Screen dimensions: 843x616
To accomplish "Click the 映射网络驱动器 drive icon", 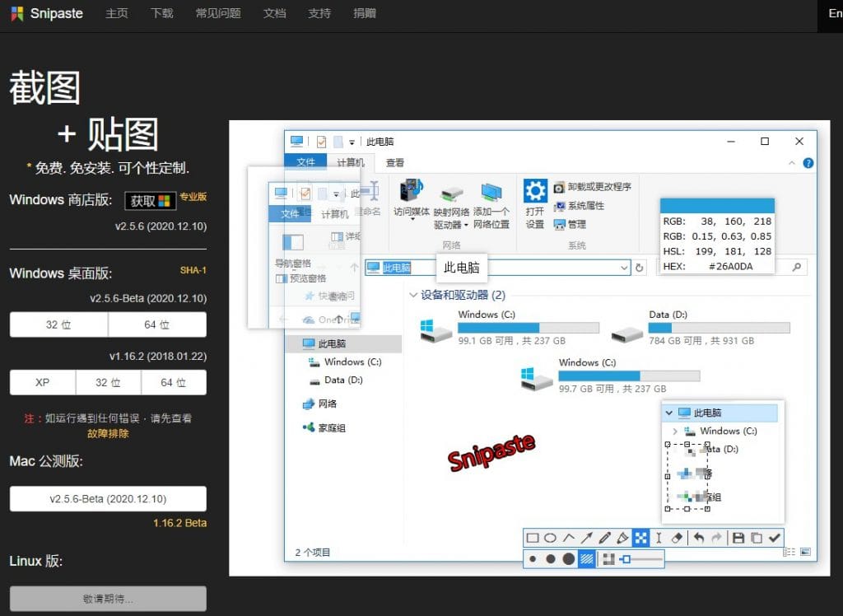I will pyautogui.click(x=452, y=194).
